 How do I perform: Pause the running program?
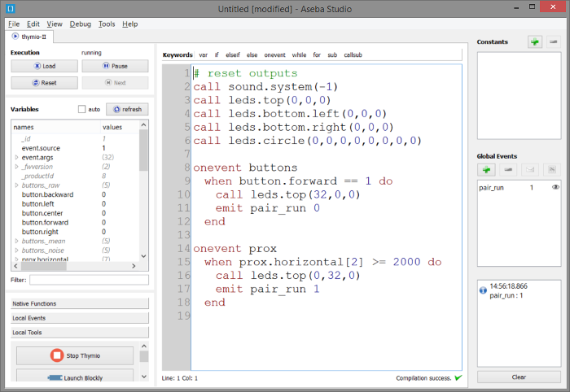coord(115,66)
